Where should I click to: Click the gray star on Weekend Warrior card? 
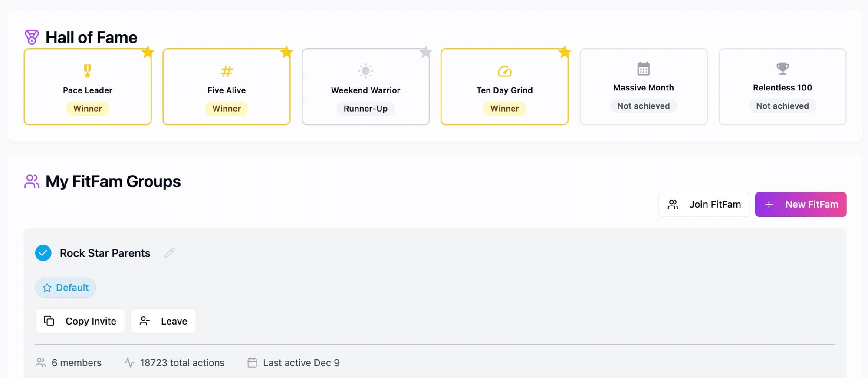[425, 52]
